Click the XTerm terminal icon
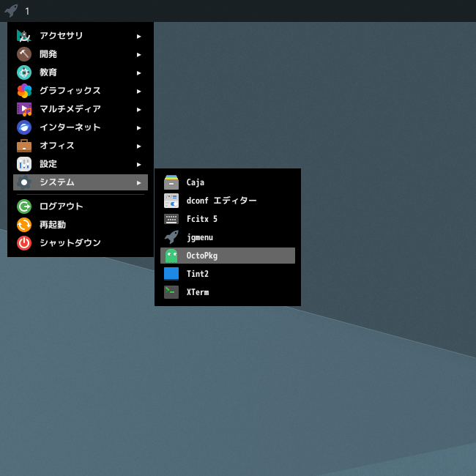The width and height of the screenshot is (476, 476). (x=171, y=292)
